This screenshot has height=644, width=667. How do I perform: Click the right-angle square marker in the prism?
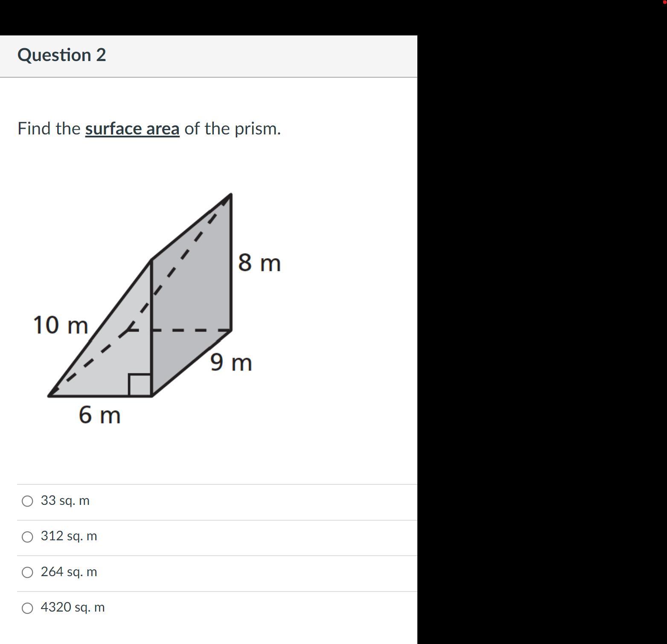(140, 385)
